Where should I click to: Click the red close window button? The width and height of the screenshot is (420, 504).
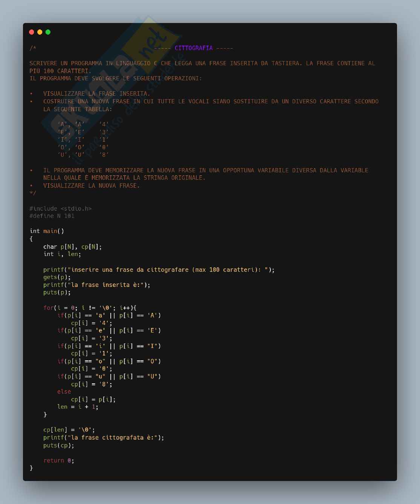pyautogui.click(x=32, y=32)
